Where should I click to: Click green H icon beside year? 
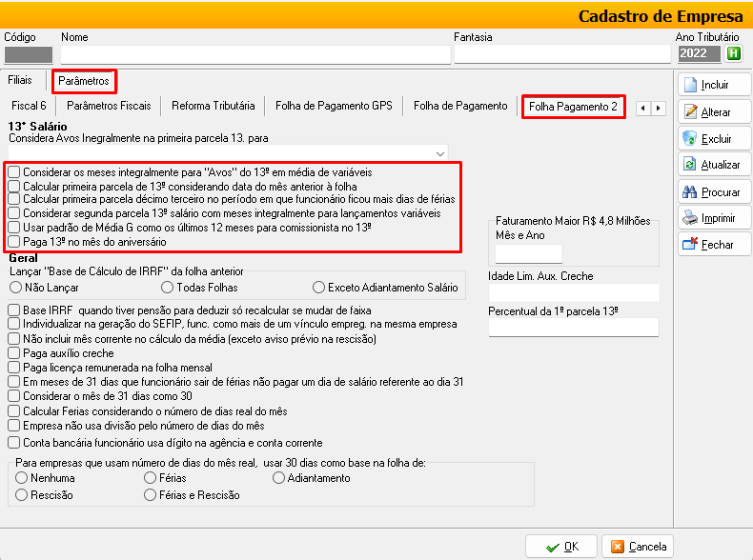point(733,53)
